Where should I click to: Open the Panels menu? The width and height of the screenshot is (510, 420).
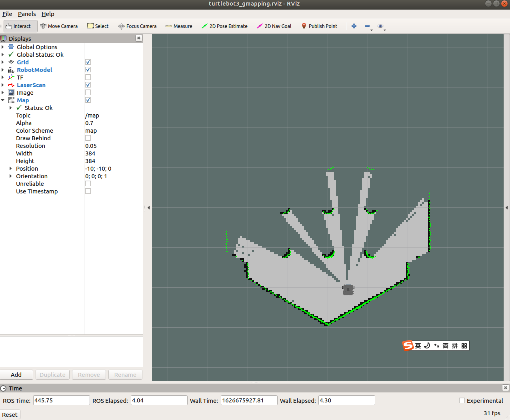26,14
